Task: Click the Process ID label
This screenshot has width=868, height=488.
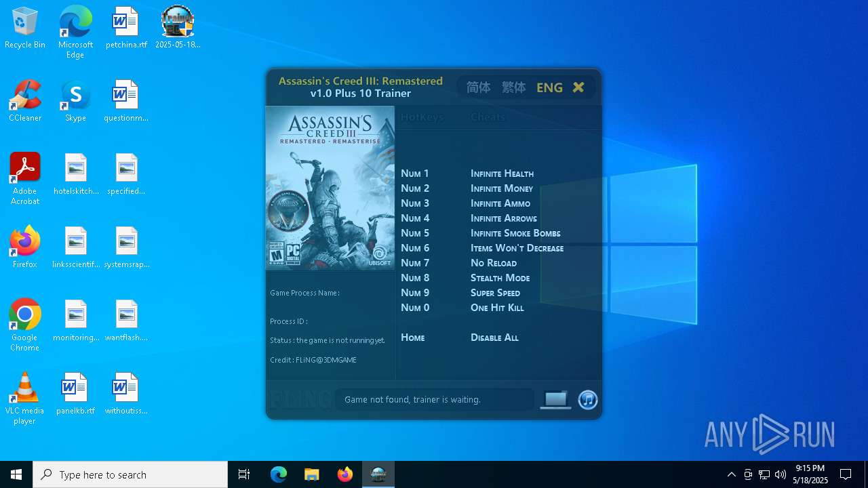Action: [289, 321]
